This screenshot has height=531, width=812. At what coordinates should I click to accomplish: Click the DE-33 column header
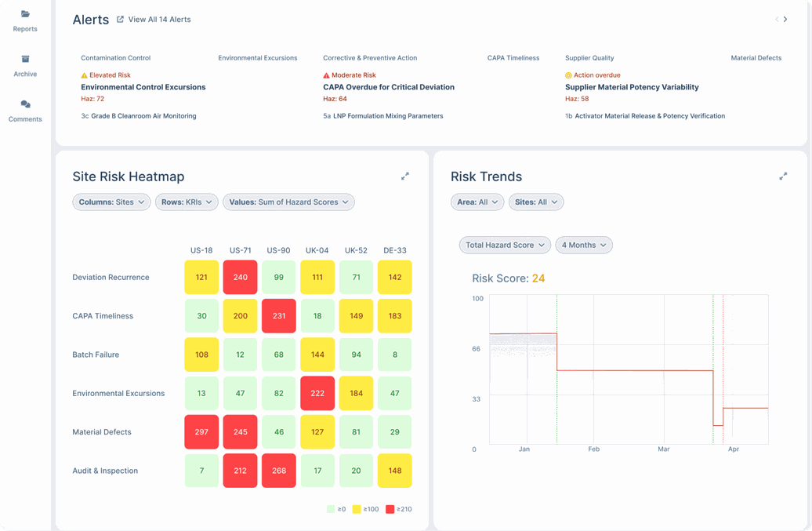pos(394,250)
